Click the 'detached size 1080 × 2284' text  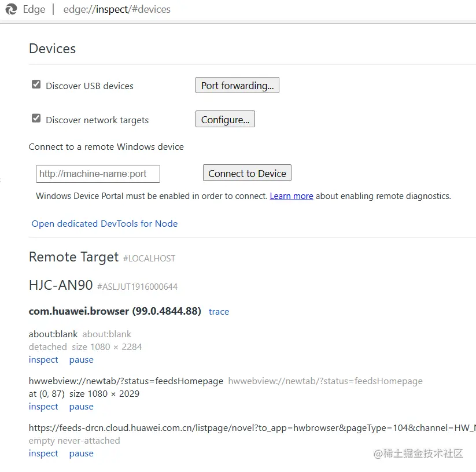[x=85, y=347]
